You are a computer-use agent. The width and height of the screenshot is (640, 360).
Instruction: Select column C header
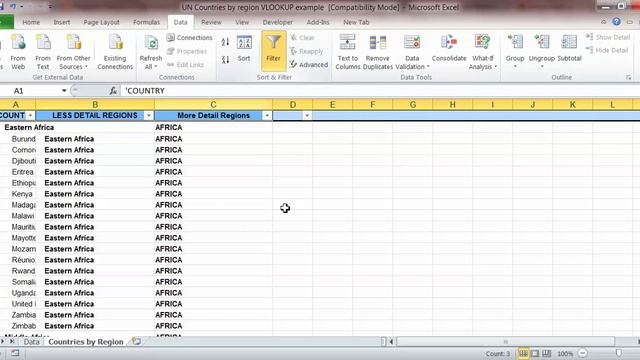(x=213, y=105)
